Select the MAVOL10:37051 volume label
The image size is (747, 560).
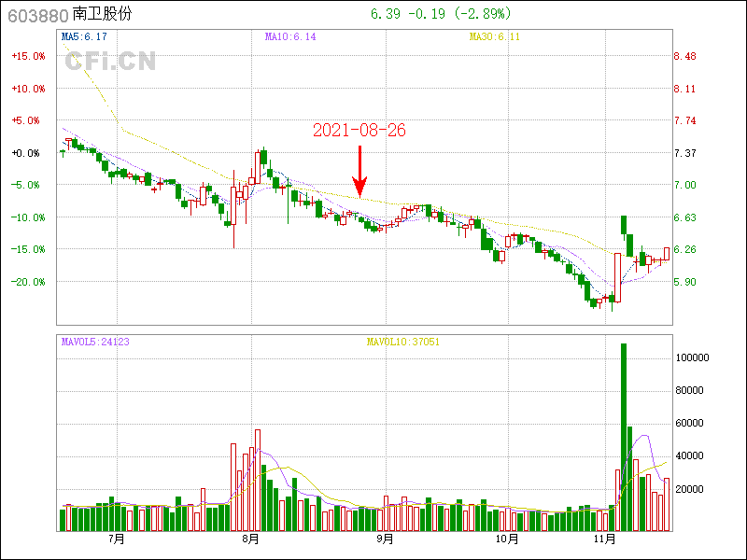coord(402,342)
